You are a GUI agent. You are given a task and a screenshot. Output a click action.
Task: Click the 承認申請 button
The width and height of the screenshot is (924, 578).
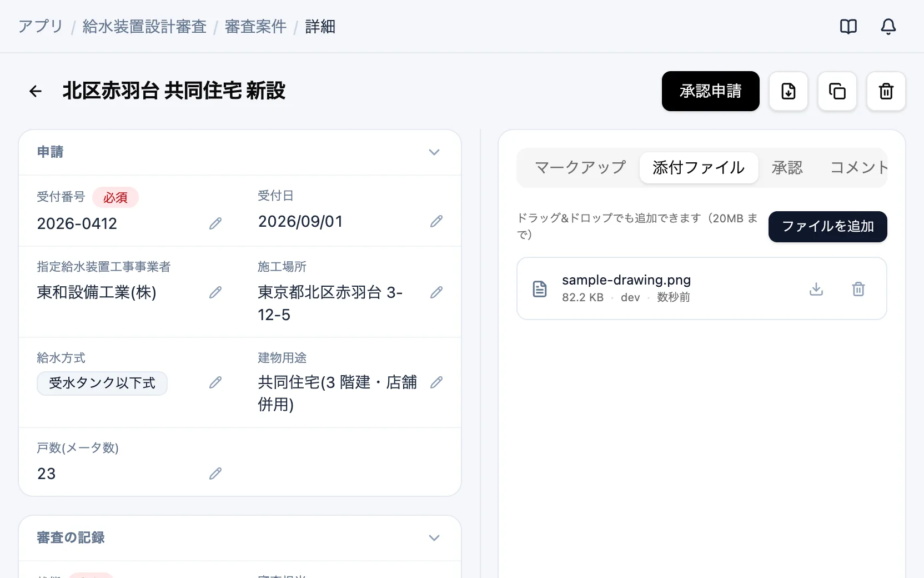pos(711,91)
